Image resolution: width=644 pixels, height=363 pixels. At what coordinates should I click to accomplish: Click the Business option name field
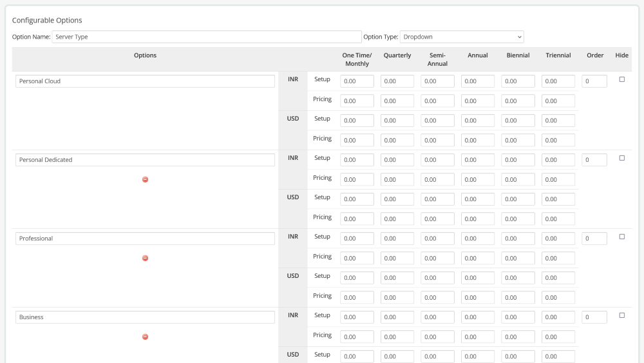145,317
